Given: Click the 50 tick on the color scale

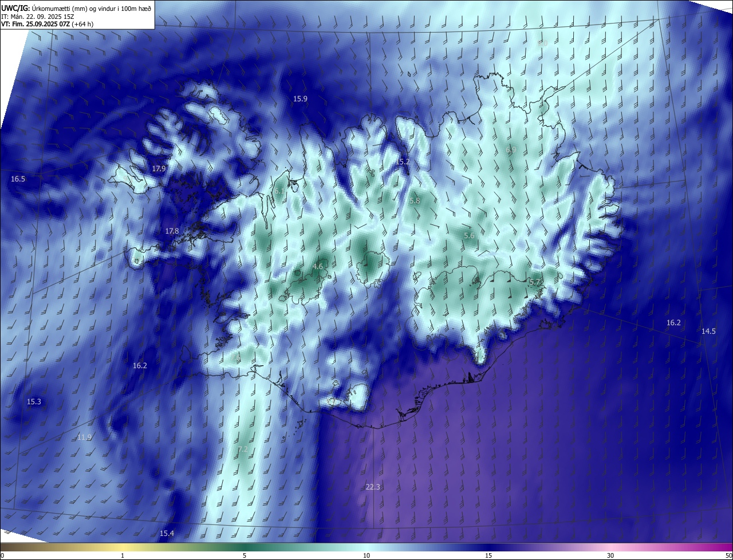Looking at the screenshot, I should (x=728, y=555).
